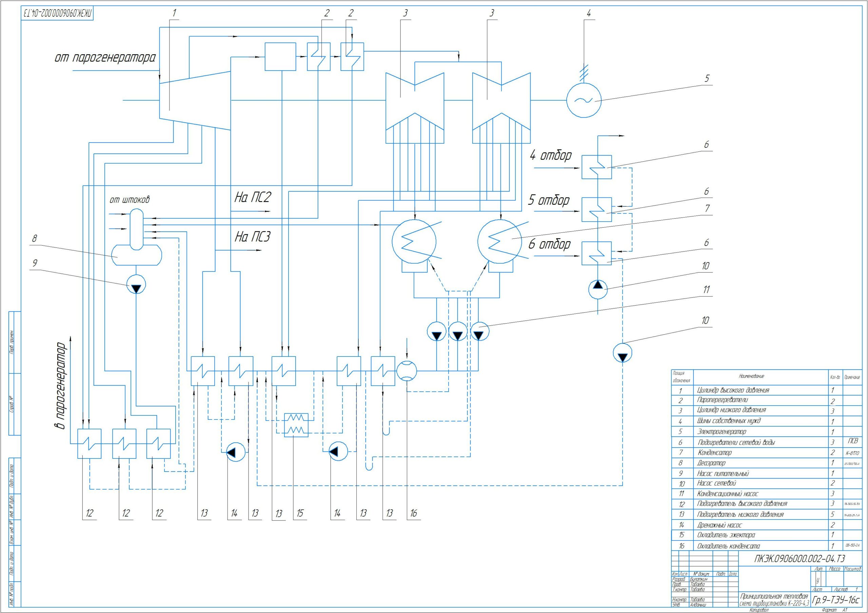Click table row 'Подогреватели сетевой воды'
868x613 pixels.
click(x=766, y=442)
